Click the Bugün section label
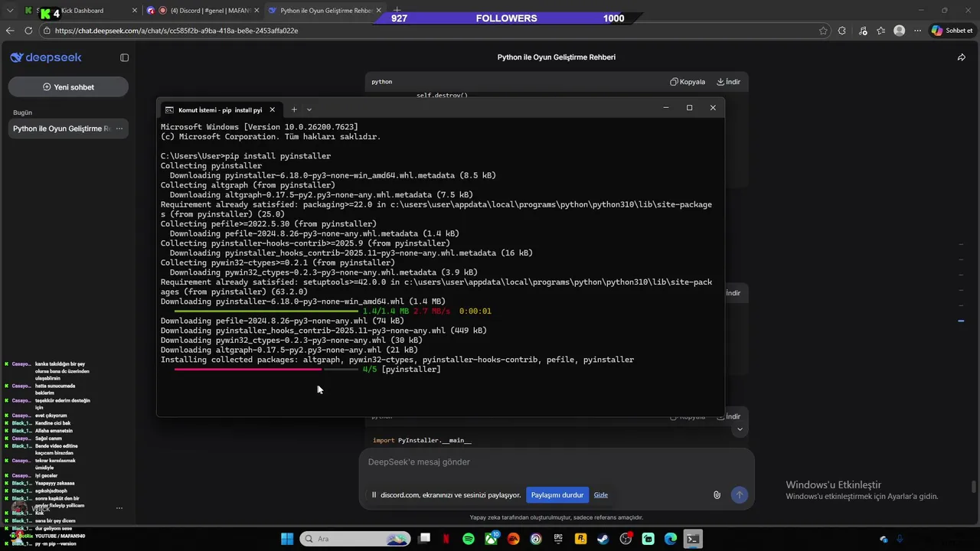The image size is (980, 551). 22,112
